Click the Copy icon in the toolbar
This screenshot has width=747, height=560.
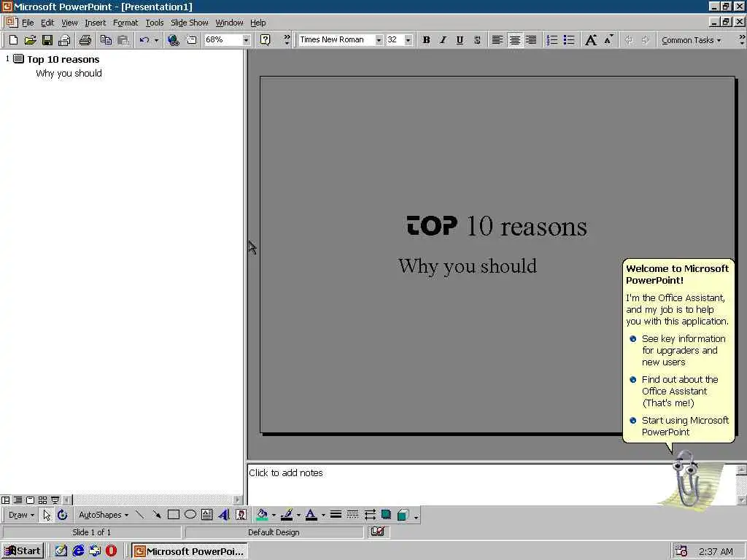[x=106, y=40]
